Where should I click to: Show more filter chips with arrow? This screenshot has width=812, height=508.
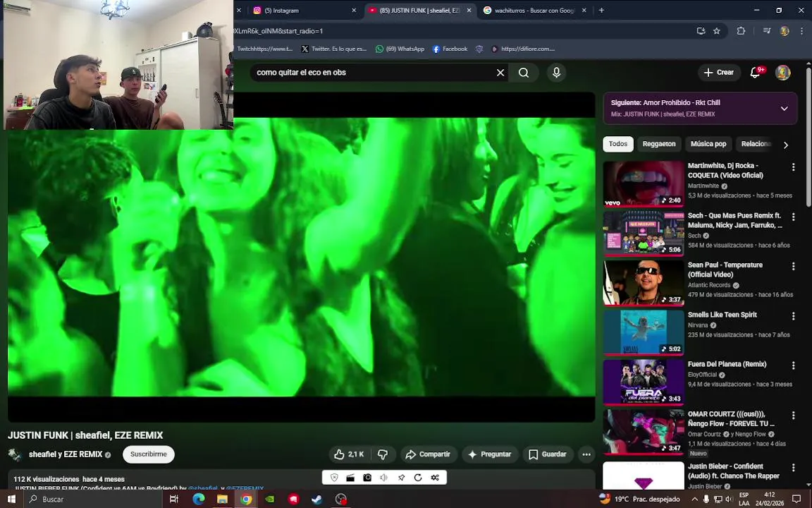[x=786, y=145]
